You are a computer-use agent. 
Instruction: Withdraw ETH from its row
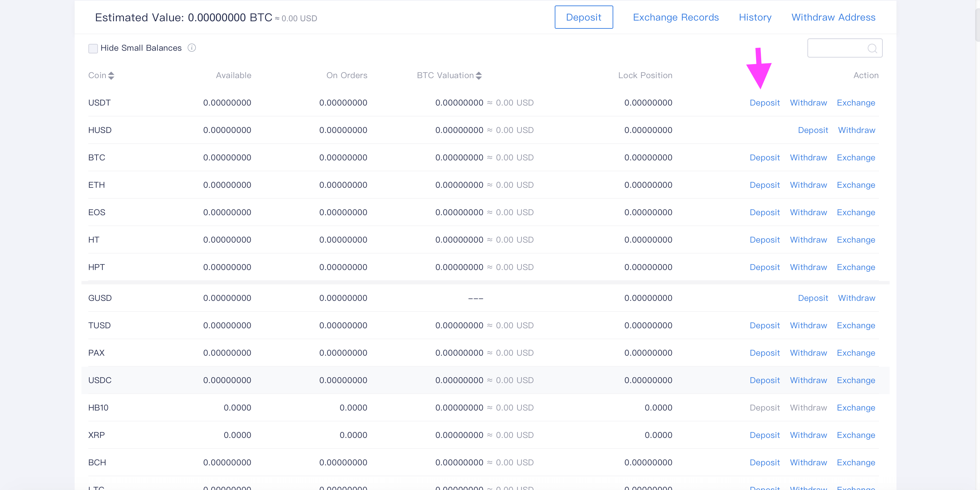click(x=808, y=185)
